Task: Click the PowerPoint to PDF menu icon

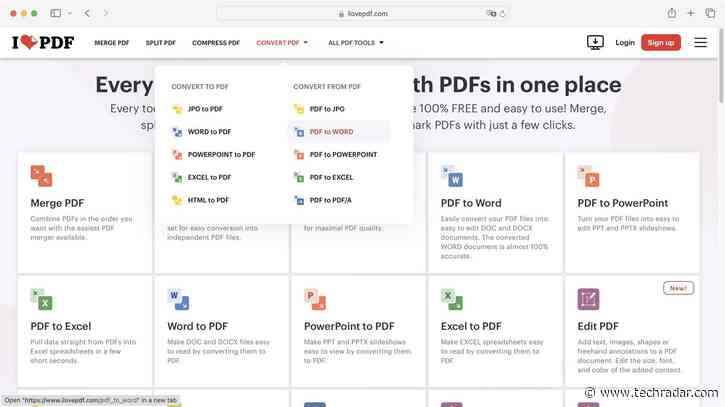Action: click(177, 154)
